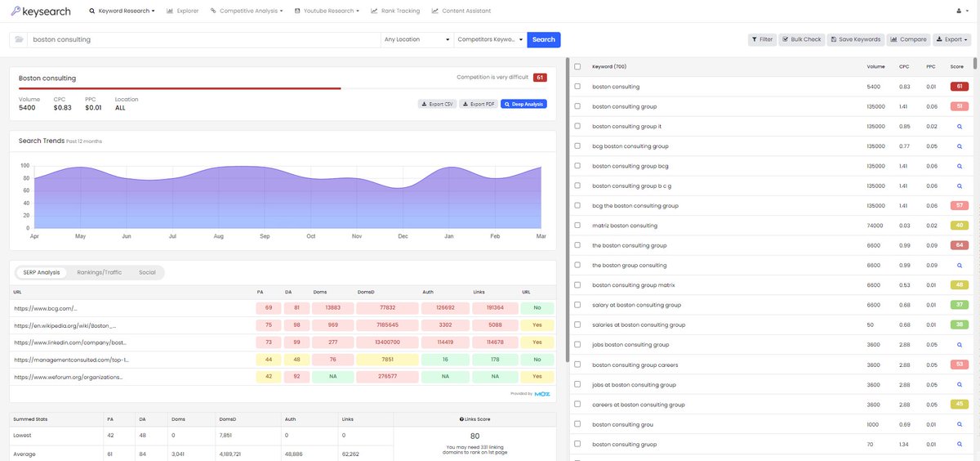Click score 37 badge for salary at boston

coord(959,305)
